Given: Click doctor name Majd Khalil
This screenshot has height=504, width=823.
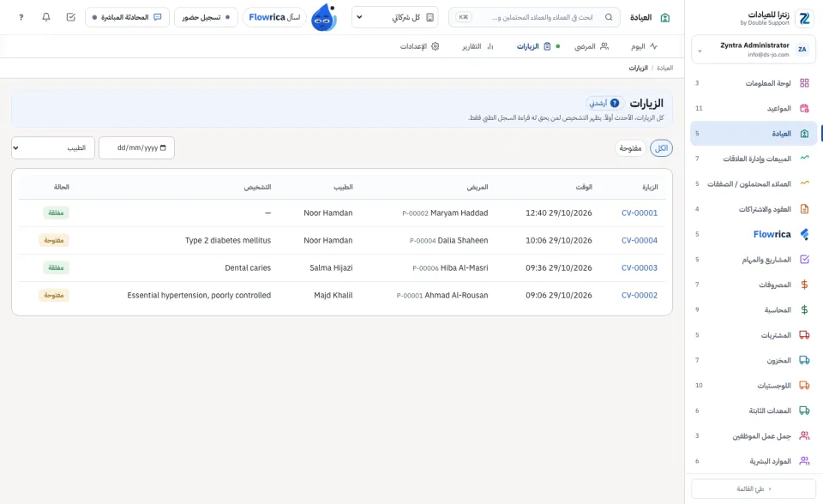Looking at the screenshot, I should (x=333, y=295).
